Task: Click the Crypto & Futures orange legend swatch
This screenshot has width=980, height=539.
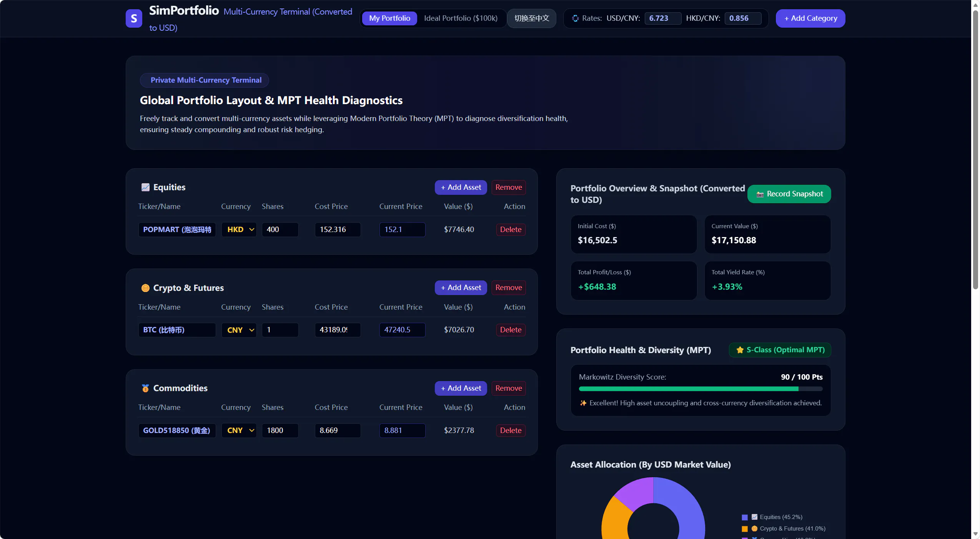Action: [x=745, y=529]
